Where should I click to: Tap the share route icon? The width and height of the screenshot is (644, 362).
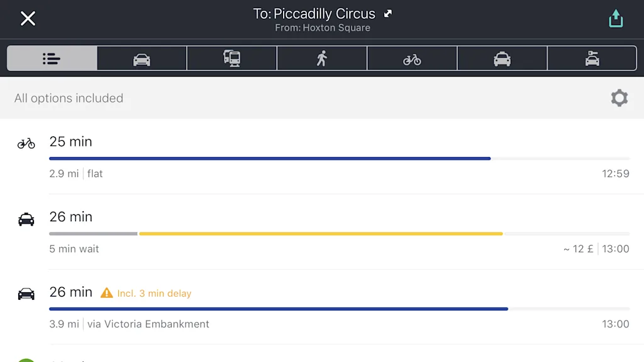coord(616,18)
